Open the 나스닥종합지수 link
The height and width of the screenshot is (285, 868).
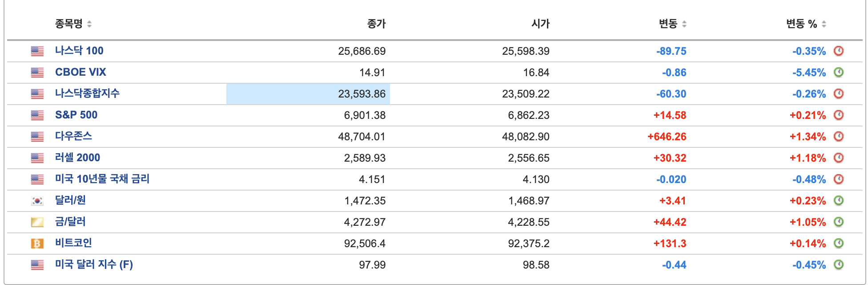(87, 94)
